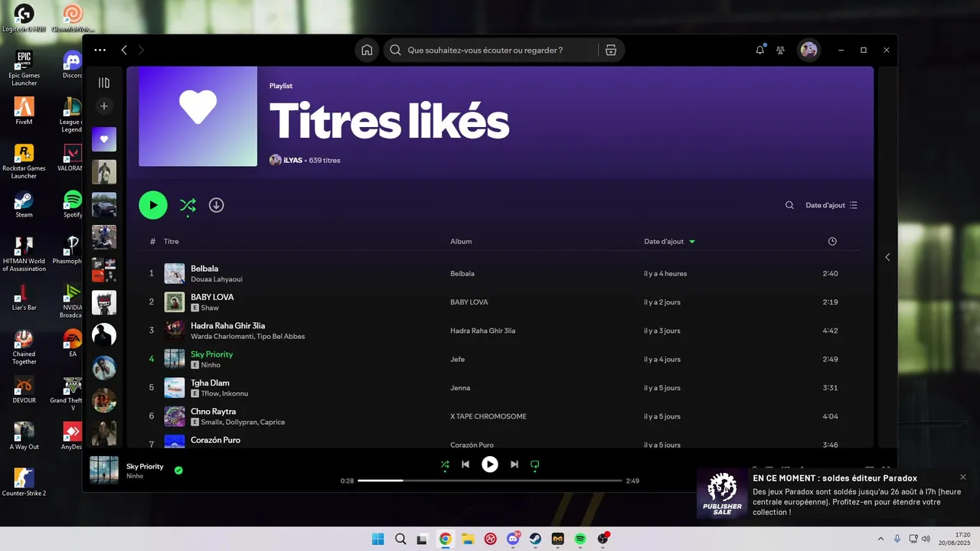The width and height of the screenshot is (980, 551).
Task: Open taskbar volume control
Action: point(926,539)
